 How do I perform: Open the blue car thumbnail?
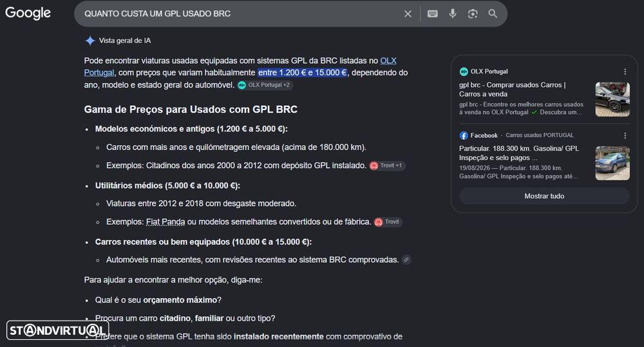[612, 163]
